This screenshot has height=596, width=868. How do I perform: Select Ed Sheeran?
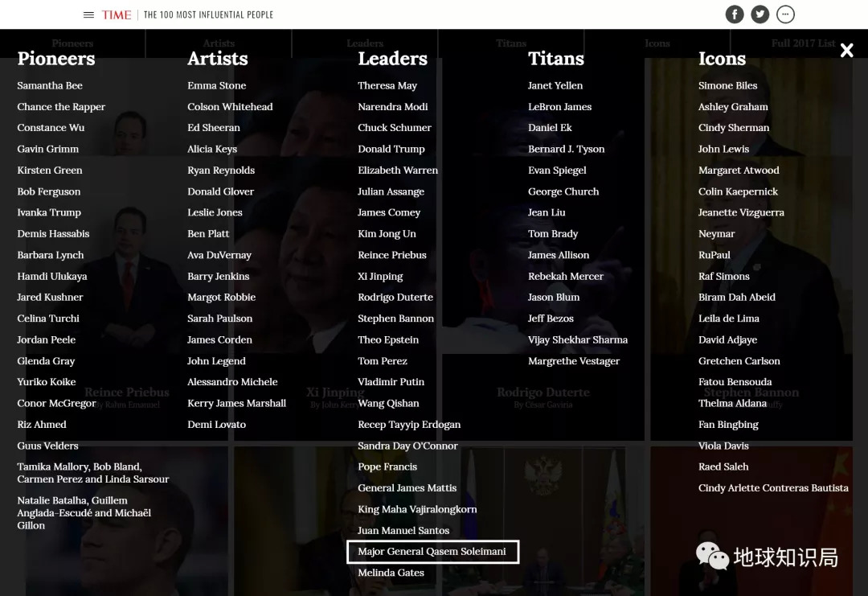[x=214, y=128]
